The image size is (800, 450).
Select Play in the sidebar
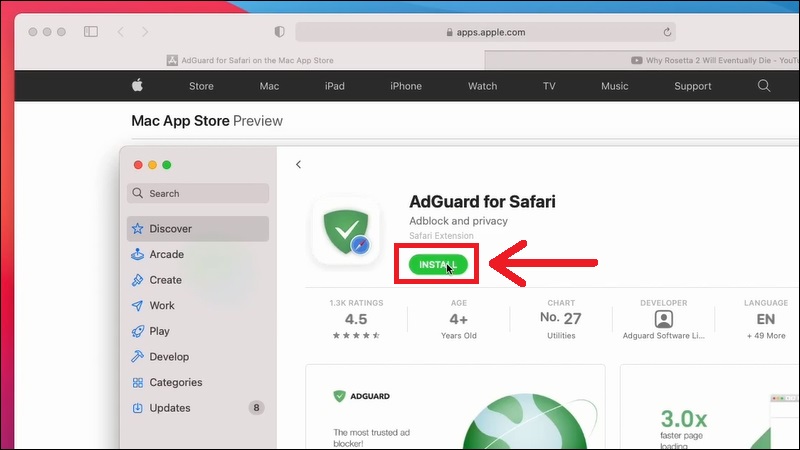coord(198,331)
